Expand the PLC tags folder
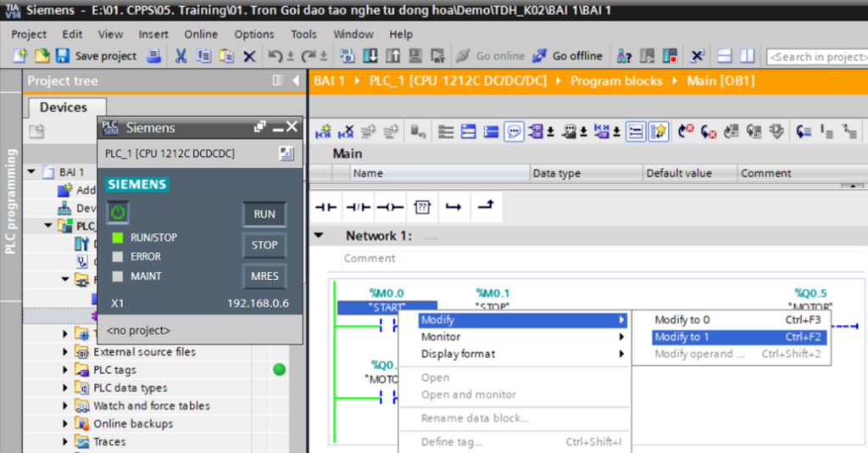Screen dimensions: 868x453 65,370
